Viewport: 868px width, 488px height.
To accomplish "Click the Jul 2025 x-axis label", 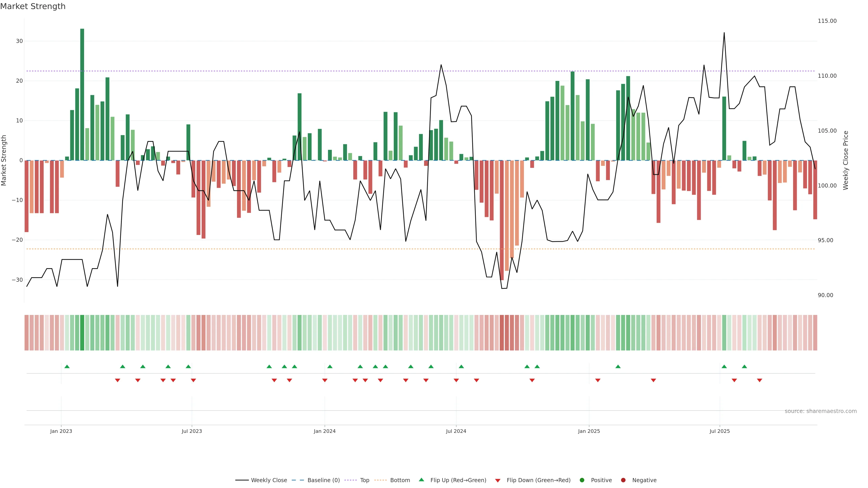I will point(719,431).
